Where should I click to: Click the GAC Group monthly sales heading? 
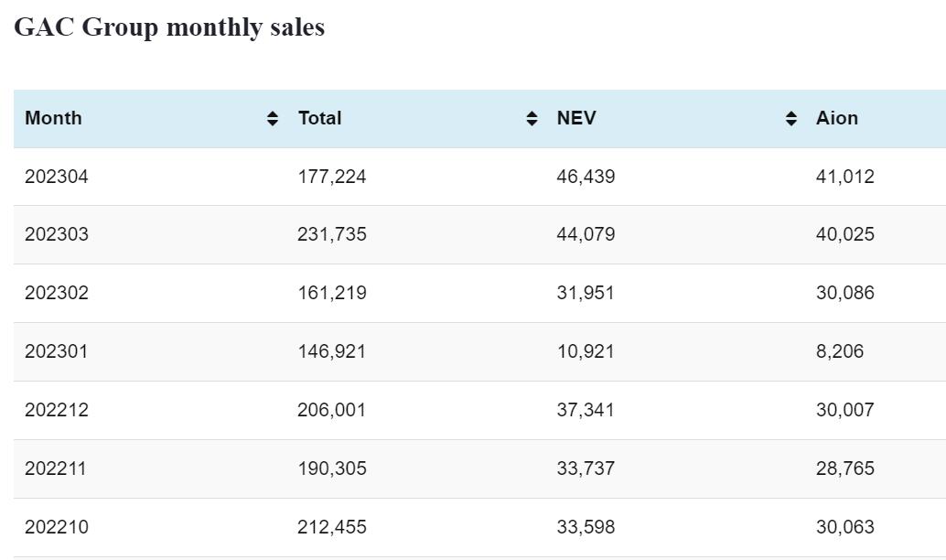coord(169,27)
